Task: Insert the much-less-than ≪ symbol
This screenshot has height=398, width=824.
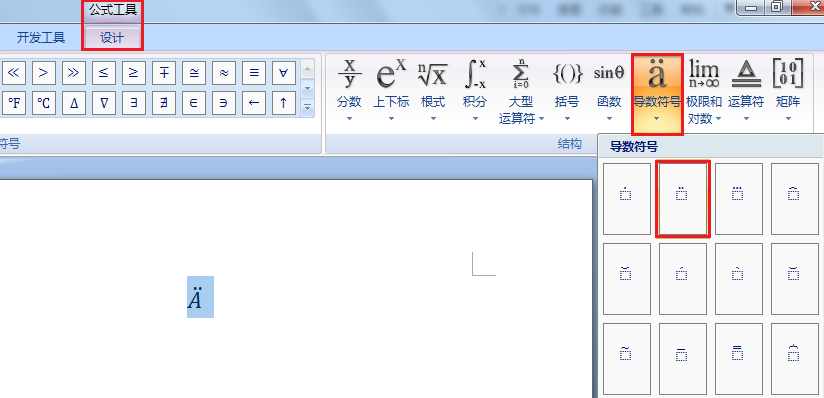Action: pyautogui.click(x=14, y=73)
